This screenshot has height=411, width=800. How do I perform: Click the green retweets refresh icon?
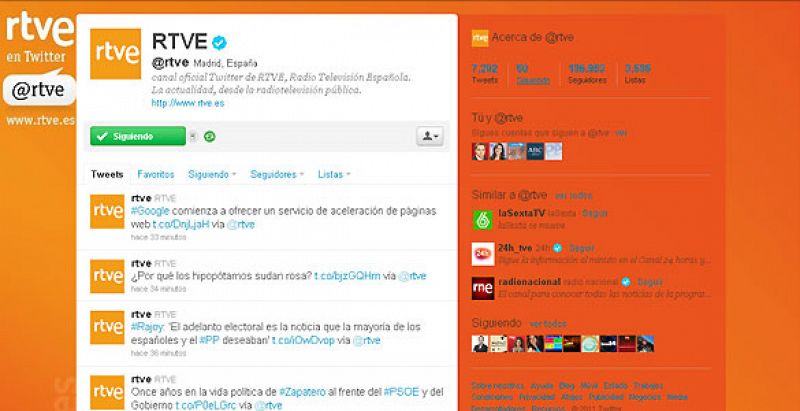click(x=209, y=136)
